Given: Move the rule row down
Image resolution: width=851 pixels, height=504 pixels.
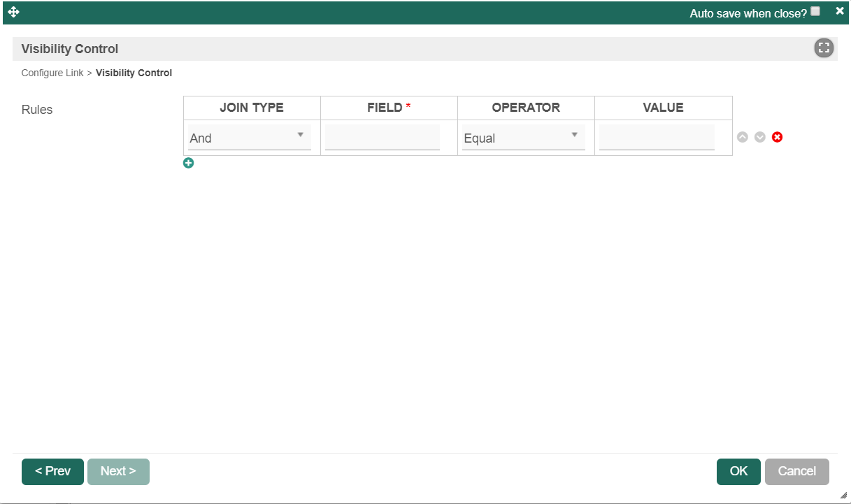Looking at the screenshot, I should click(x=760, y=137).
